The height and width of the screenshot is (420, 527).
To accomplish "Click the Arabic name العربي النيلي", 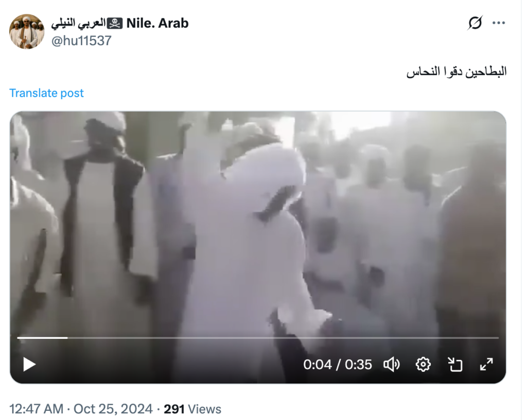I will tap(78, 24).
